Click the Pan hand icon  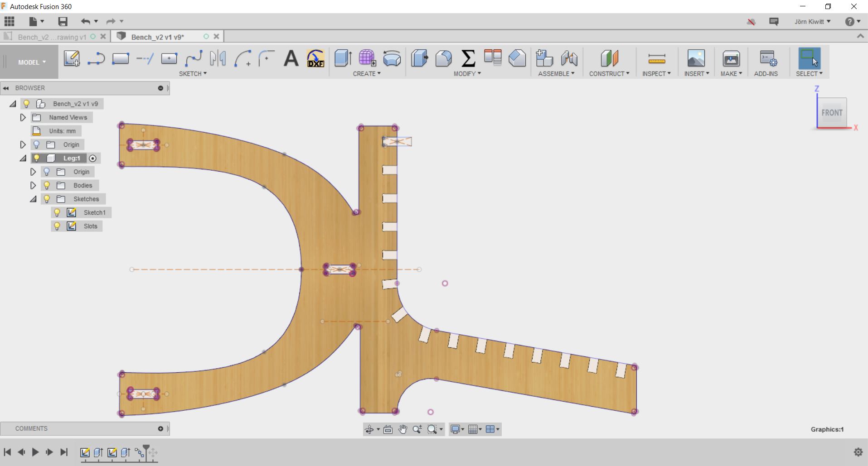coord(402,429)
